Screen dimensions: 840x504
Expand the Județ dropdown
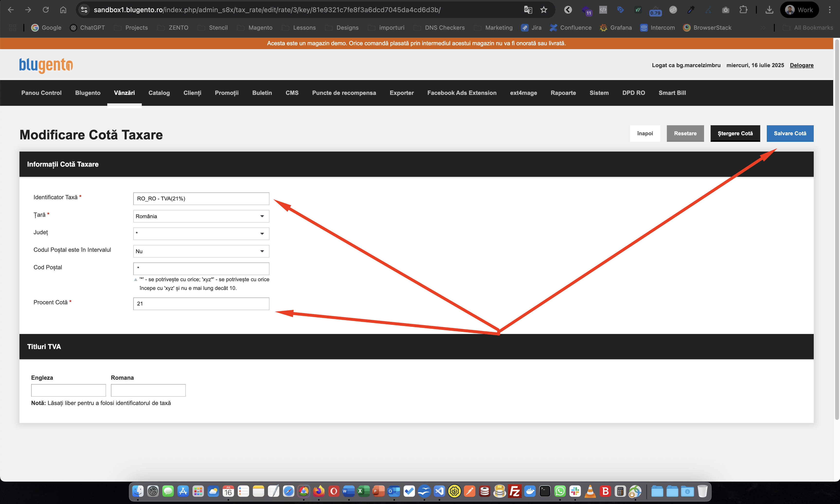click(x=201, y=234)
